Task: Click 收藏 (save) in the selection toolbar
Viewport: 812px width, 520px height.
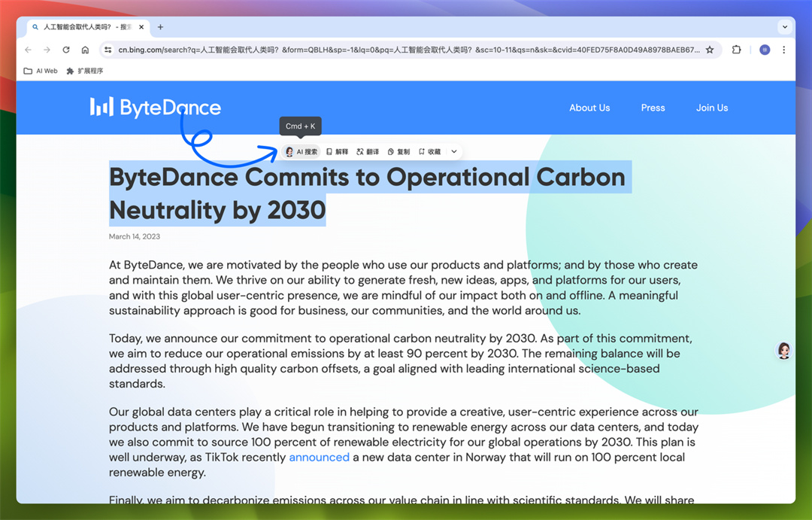Action: [429, 152]
